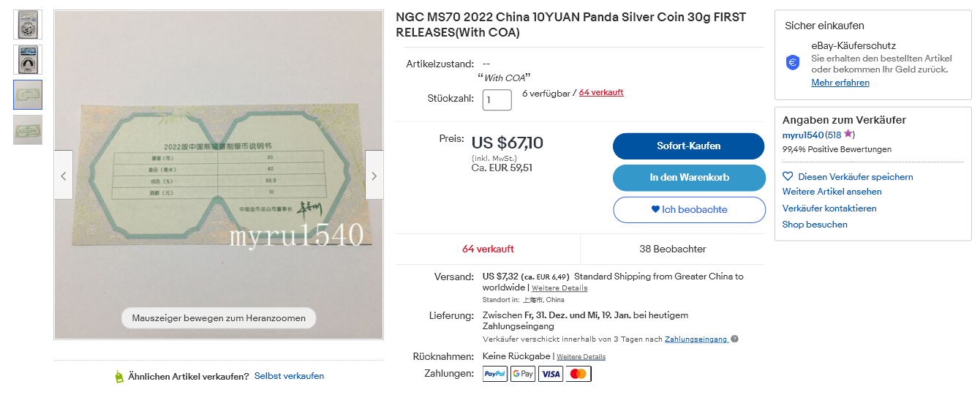Click the VISA card icon
980x406 pixels.
551,374
